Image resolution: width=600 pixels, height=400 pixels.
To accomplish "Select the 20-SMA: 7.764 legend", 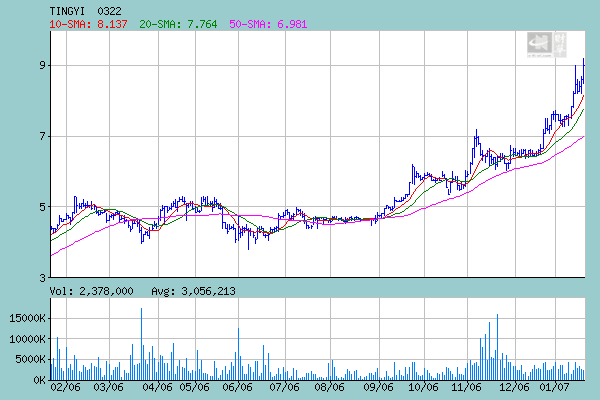I will coord(178,24).
